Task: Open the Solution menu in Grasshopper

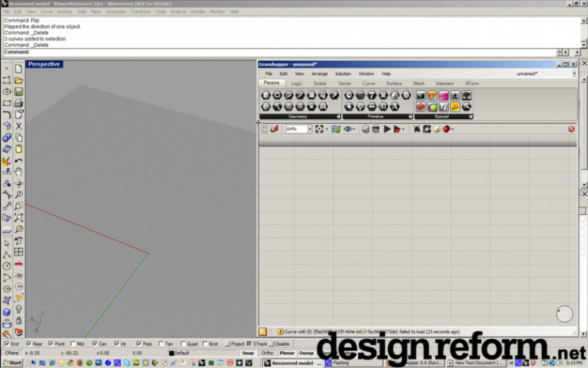Action: point(343,74)
